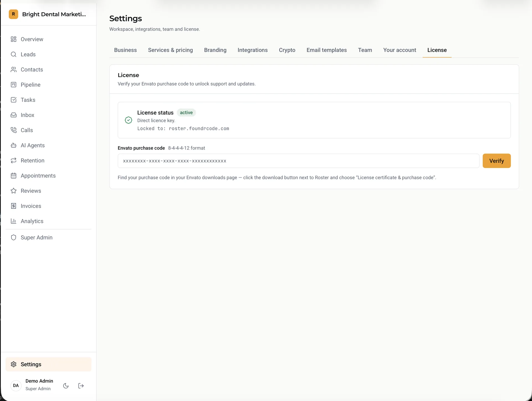This screenshot has height=401, width=532.
Task: Toggle dark mode with moon icon
Action: (66, 386)
